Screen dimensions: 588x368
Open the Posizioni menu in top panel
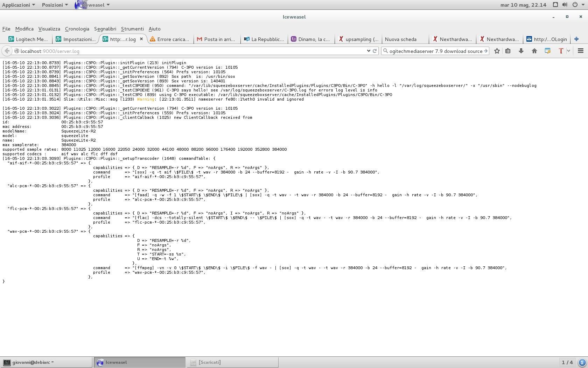point(55,5)
